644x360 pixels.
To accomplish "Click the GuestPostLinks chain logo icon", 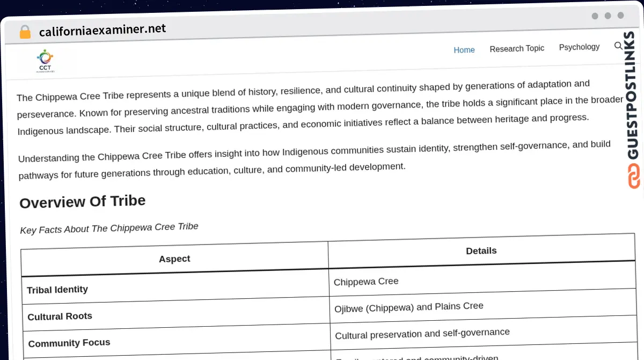I will tap(634, 176).
